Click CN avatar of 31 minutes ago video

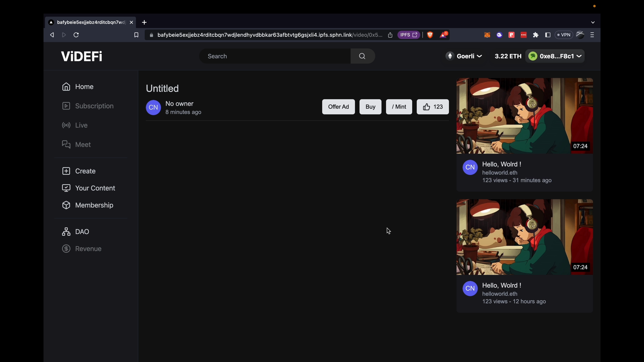[x=470, y=167]
